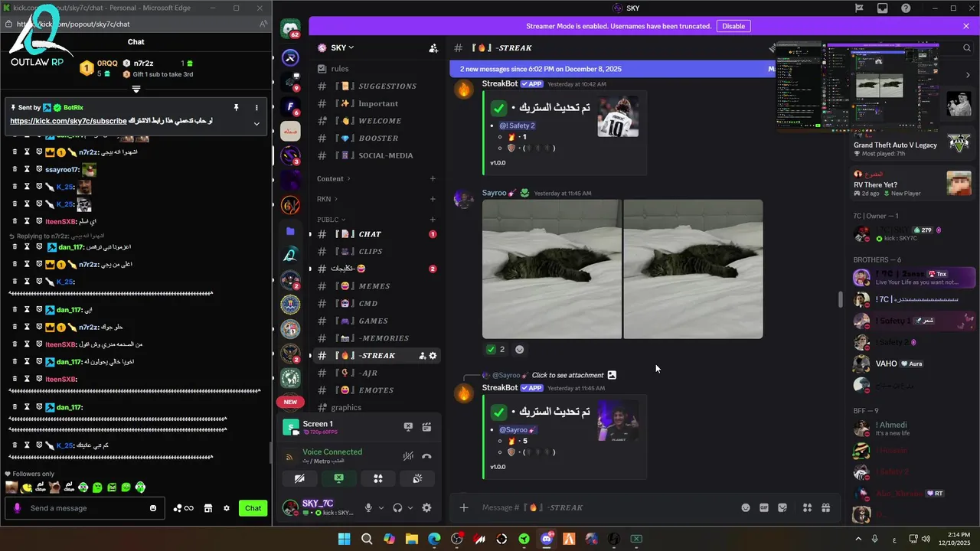The image size is (980, 551).
Task: Invite members icon beside SKY server name
Action: click(x=433, y=47)
